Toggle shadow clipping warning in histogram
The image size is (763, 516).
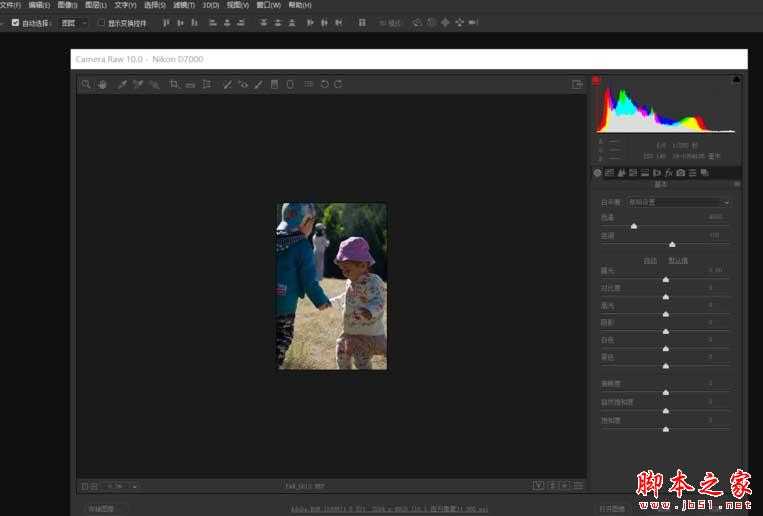[x=597, y=79]
